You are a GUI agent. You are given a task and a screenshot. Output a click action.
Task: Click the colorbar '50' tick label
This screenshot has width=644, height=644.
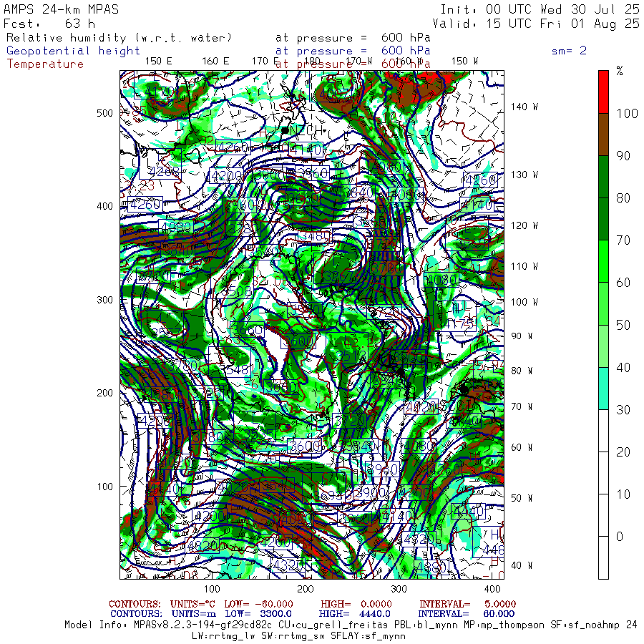click(623, 326)
